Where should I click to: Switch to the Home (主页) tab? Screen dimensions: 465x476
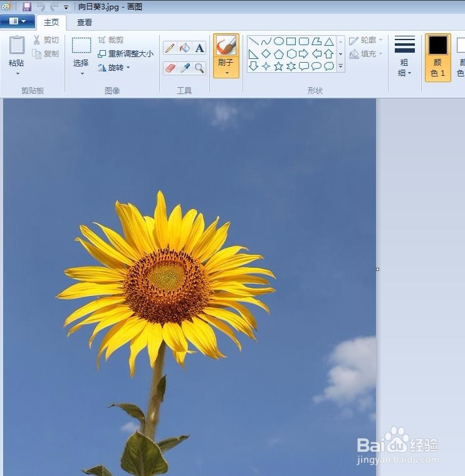(x=51, y=23)
